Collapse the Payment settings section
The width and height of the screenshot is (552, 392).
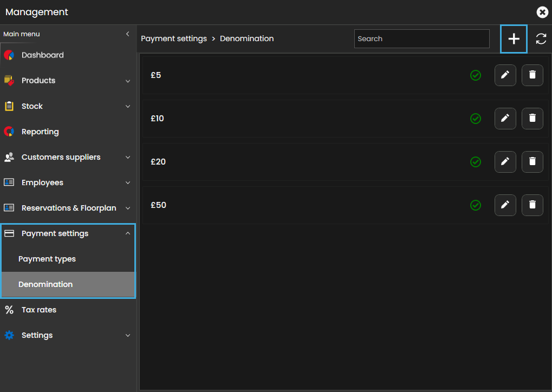coord(128,233)
